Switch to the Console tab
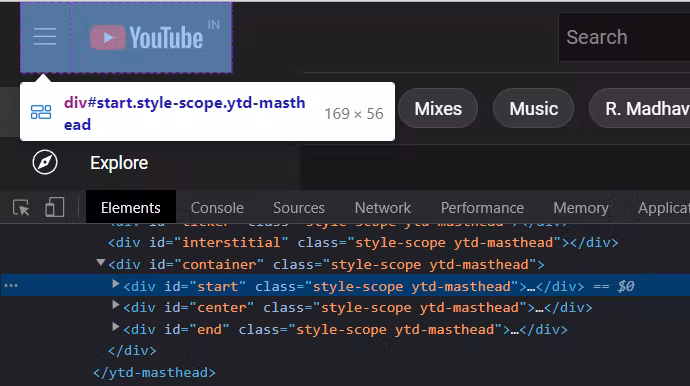Viewport: 690px width, 386px height. pyautogui.click(x=217, y=208)
